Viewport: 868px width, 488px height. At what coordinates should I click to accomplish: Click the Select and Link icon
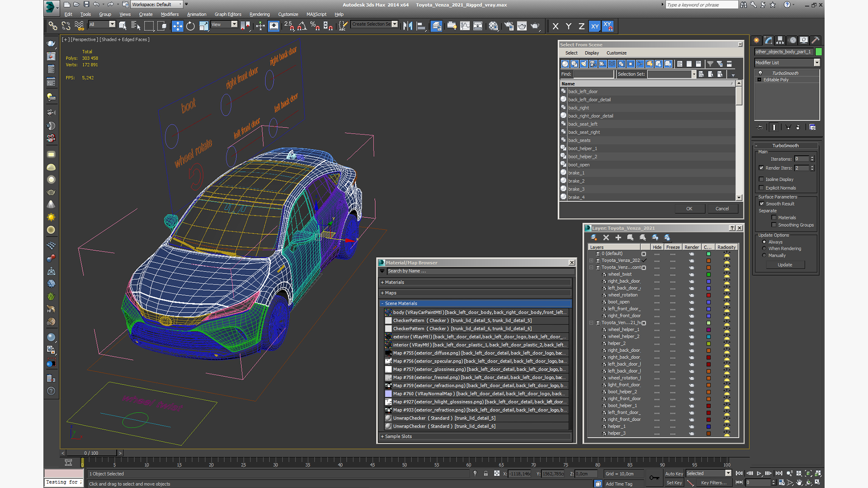pyautogui.click(x=53, y=26)
